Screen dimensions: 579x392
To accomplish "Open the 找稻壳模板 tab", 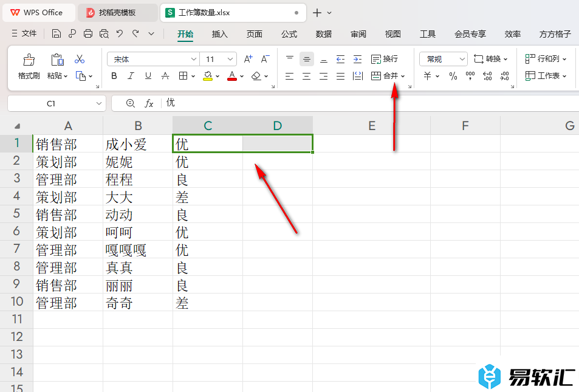I will click(117, 13).
